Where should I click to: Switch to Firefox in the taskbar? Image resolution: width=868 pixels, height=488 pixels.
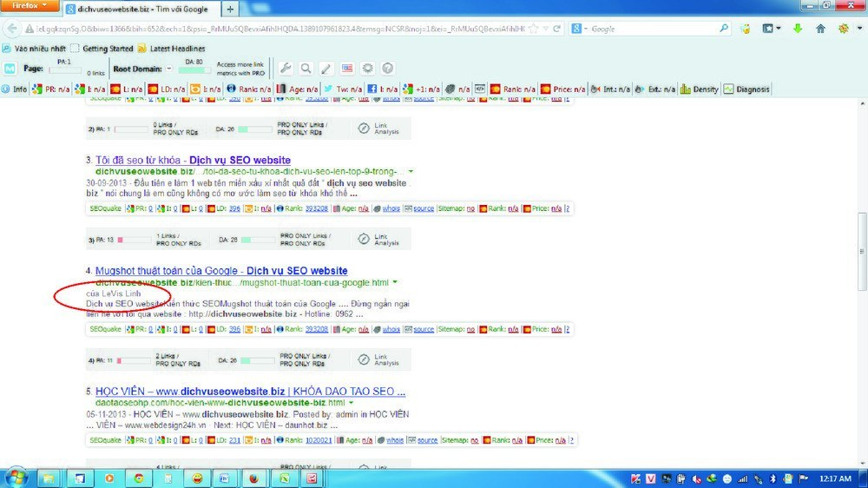pos(253,478)
